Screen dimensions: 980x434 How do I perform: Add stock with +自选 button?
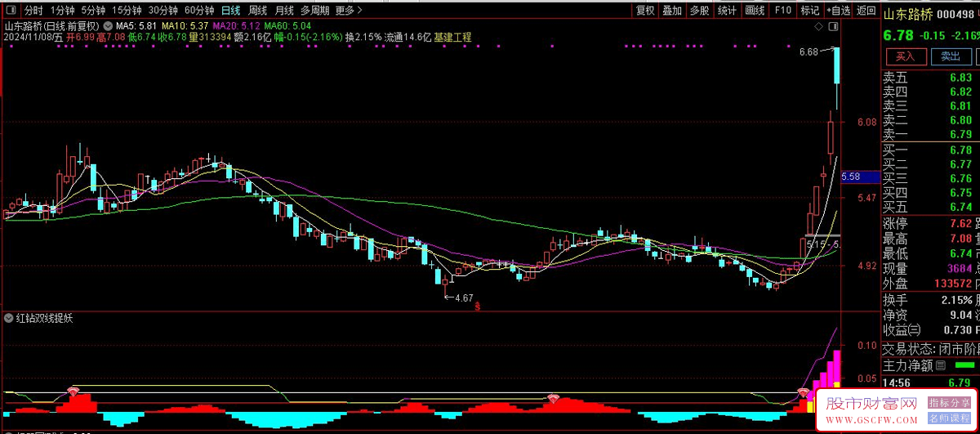click(838, 11)
